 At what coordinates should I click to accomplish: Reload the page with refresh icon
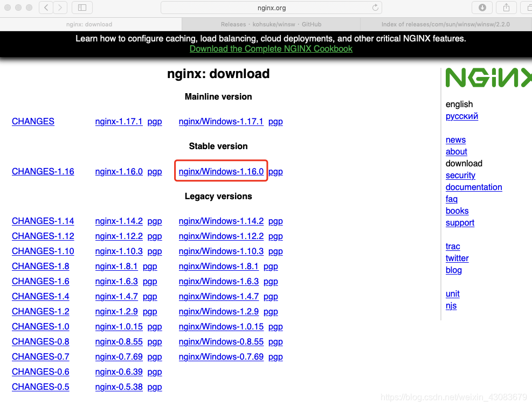pyautogui.click(x=375, y=8)
